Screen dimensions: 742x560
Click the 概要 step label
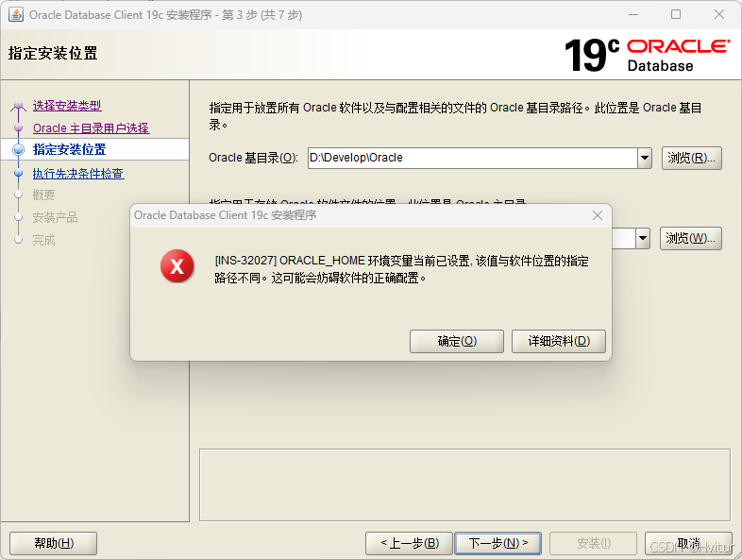point(43,195)
